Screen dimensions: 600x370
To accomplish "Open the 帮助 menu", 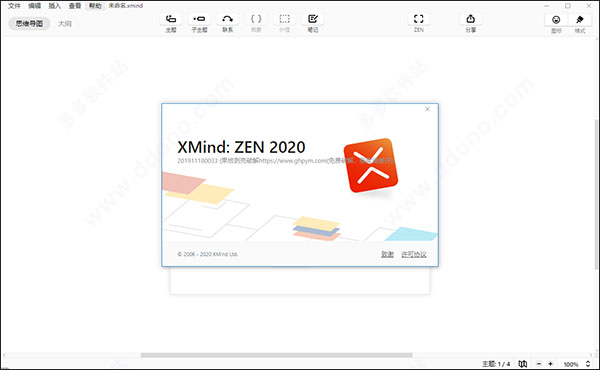I will tap(95, 6).
